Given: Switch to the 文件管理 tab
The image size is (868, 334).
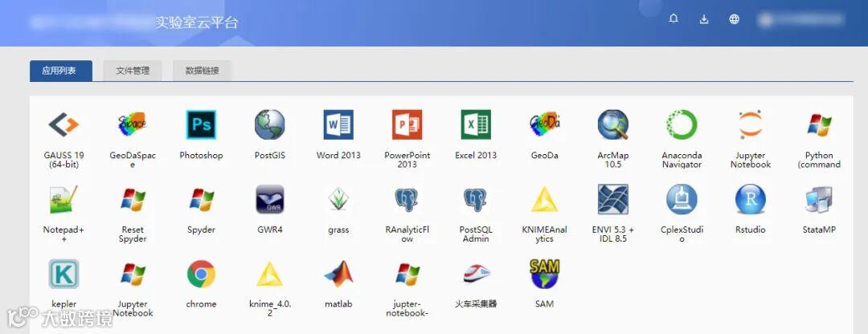Looking at the screenshot, I should [133, 71].
